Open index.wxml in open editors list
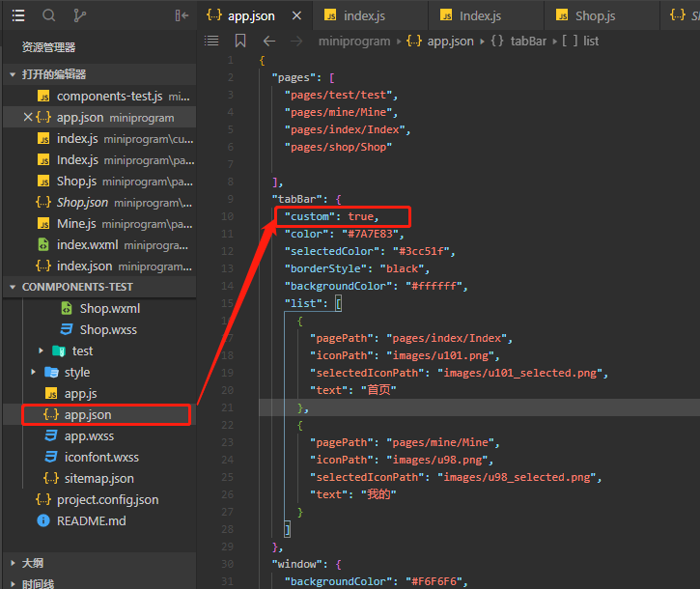The image size is (700, 589). 99,244
